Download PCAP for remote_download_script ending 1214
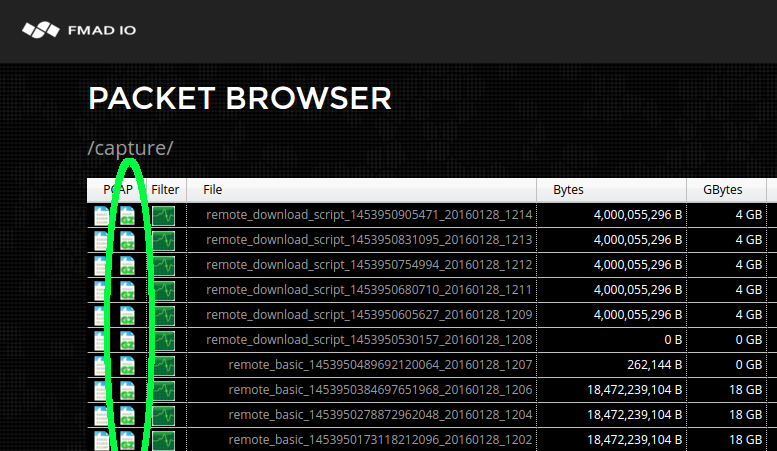The height and width of the screenshot is (451, 777). 102,215
